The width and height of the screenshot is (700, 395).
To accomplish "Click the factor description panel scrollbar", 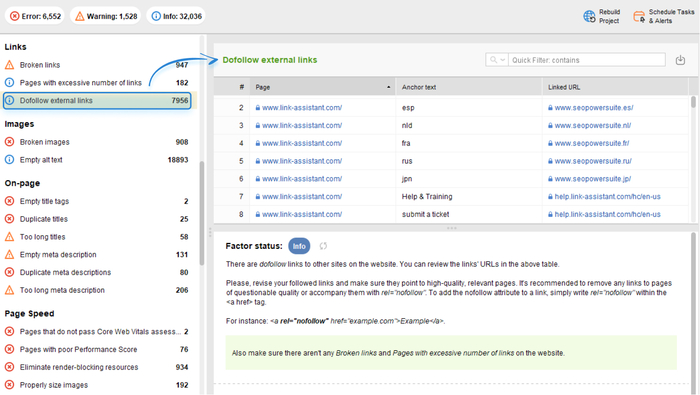I will pos(693,312).
